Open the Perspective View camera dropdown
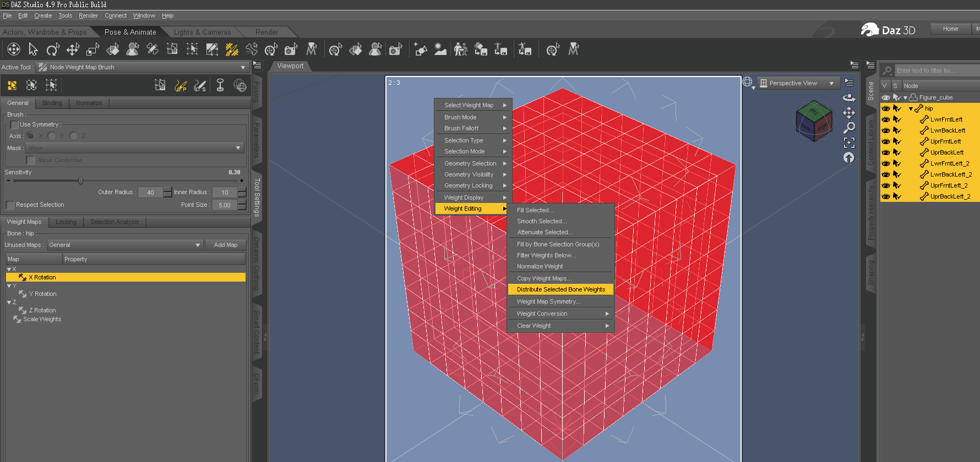The height and width of the screenshot is (462, 980). tap(798, 83)
